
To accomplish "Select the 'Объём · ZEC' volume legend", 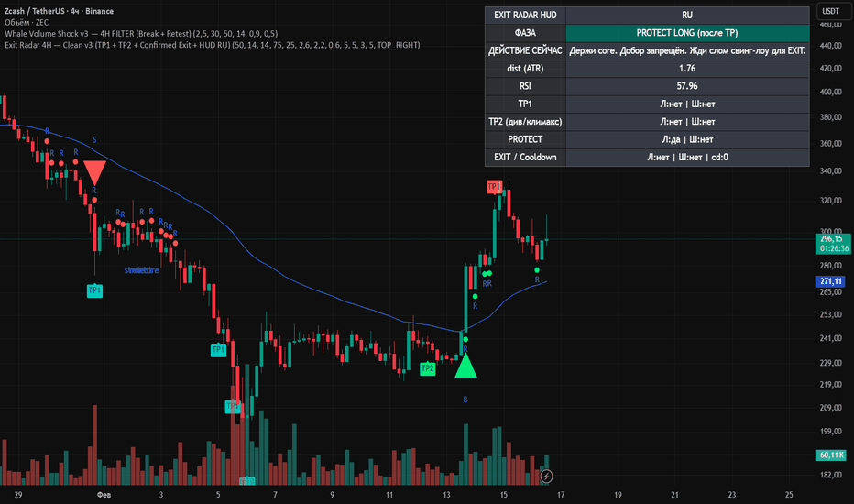I will (x=27, y=22).
